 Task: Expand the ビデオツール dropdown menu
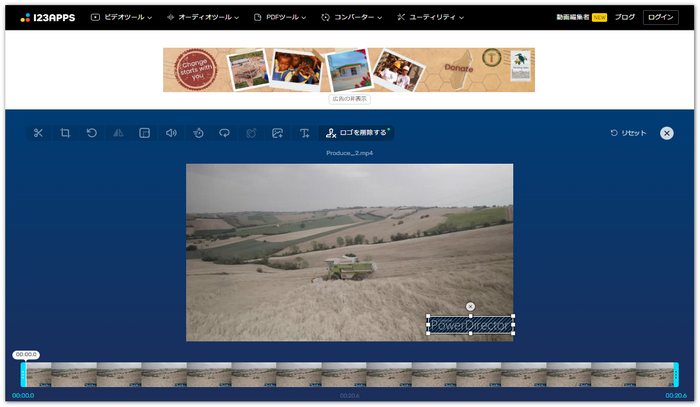[x=122, y=17]
